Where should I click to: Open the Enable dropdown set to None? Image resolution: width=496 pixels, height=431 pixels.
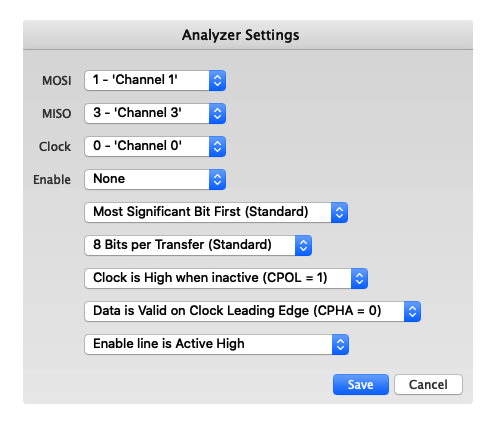pyautogui.click(x=155, y=179)
